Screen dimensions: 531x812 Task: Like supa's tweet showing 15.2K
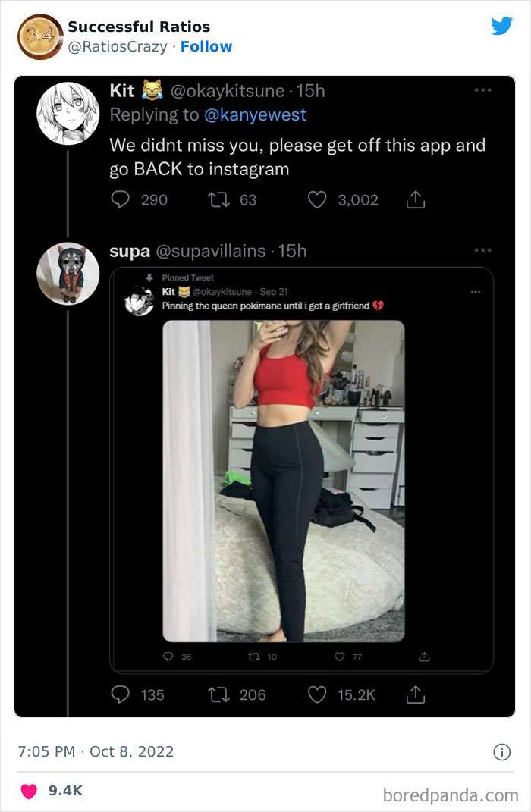317,694
